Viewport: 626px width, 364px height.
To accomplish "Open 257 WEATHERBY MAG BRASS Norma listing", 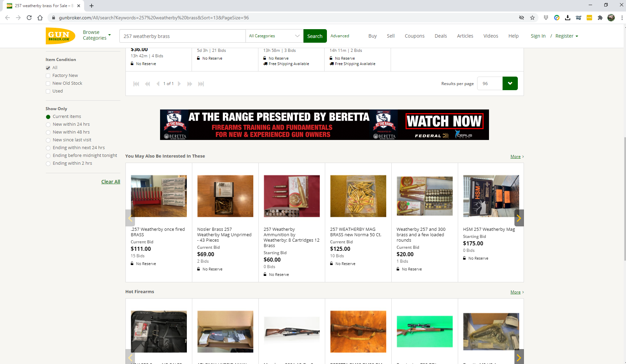I will coord(356,232).
